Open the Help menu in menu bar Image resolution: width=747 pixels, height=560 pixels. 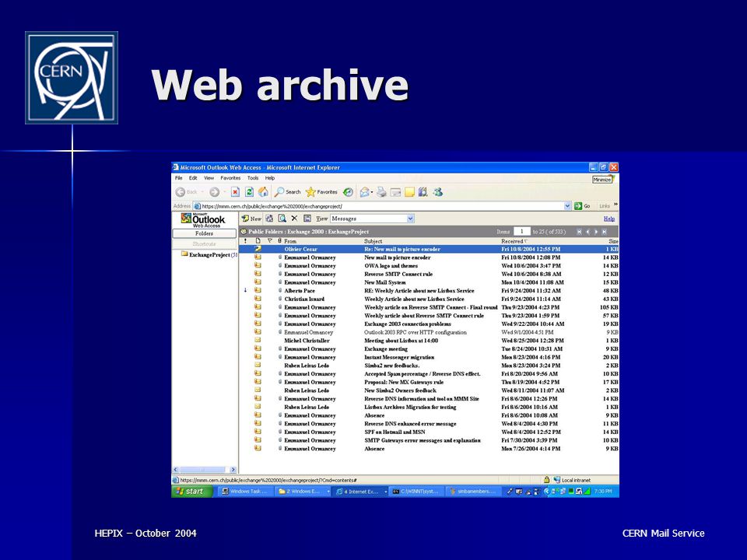click(270, 178)
